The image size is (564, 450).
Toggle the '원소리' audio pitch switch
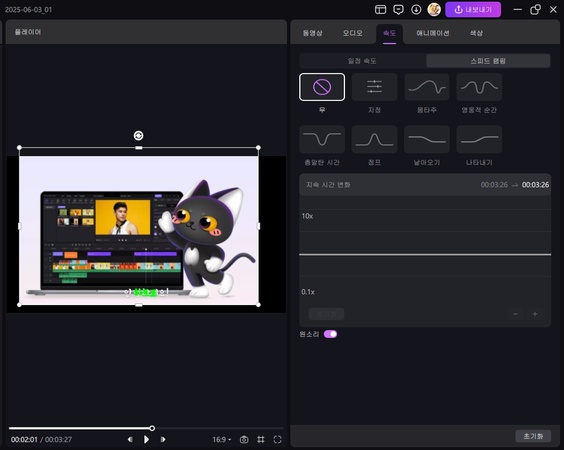click(x=330, y=334)
